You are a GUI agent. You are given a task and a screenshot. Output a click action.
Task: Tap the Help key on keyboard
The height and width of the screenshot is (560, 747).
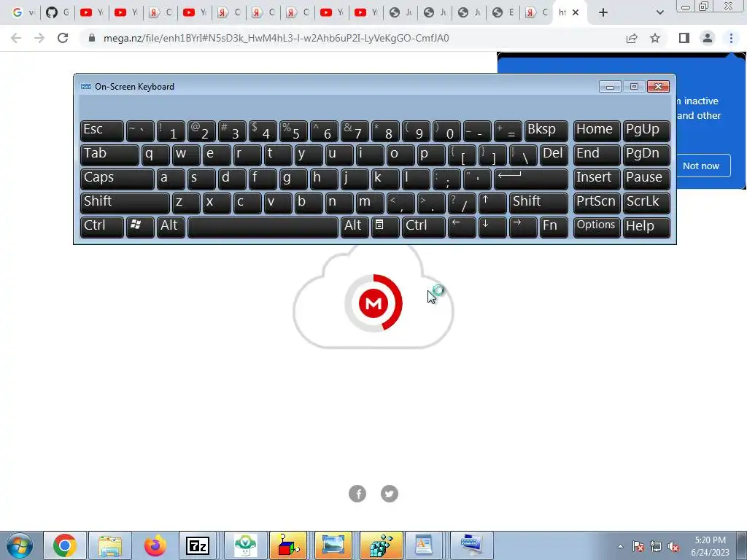tap(646, 227)
